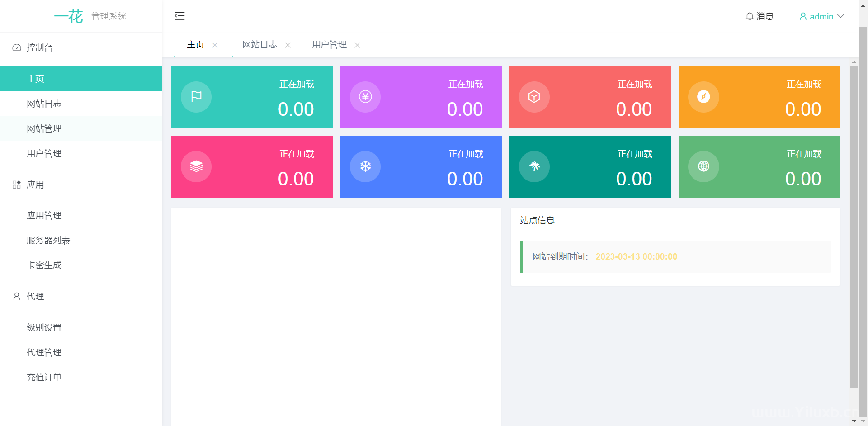
Task: Open 应用管理 from the sidebar
Action: 81,215
